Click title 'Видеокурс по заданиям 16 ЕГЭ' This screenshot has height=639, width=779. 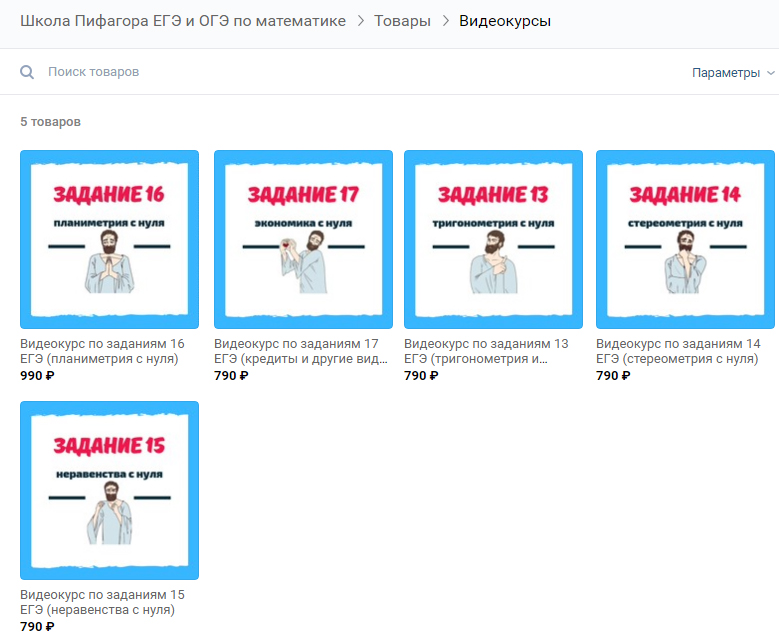click(102, 351)
